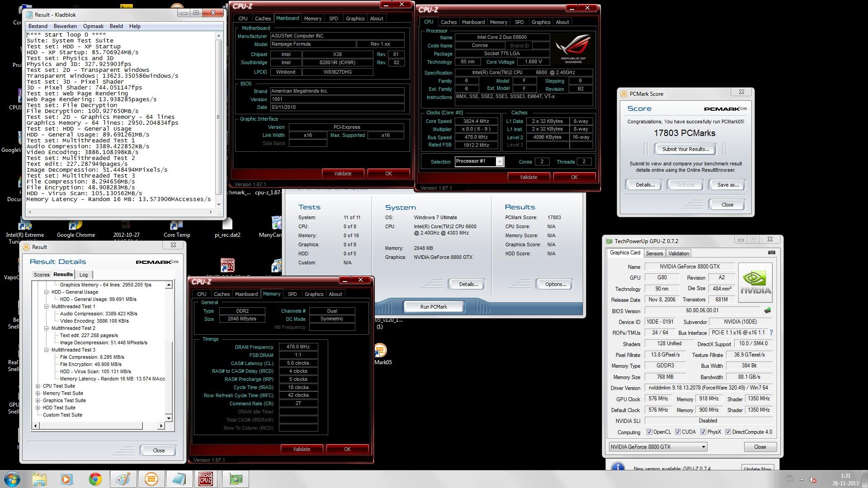
Task: Switch to Notepad taskbar button
Action: tap(179, 479)
